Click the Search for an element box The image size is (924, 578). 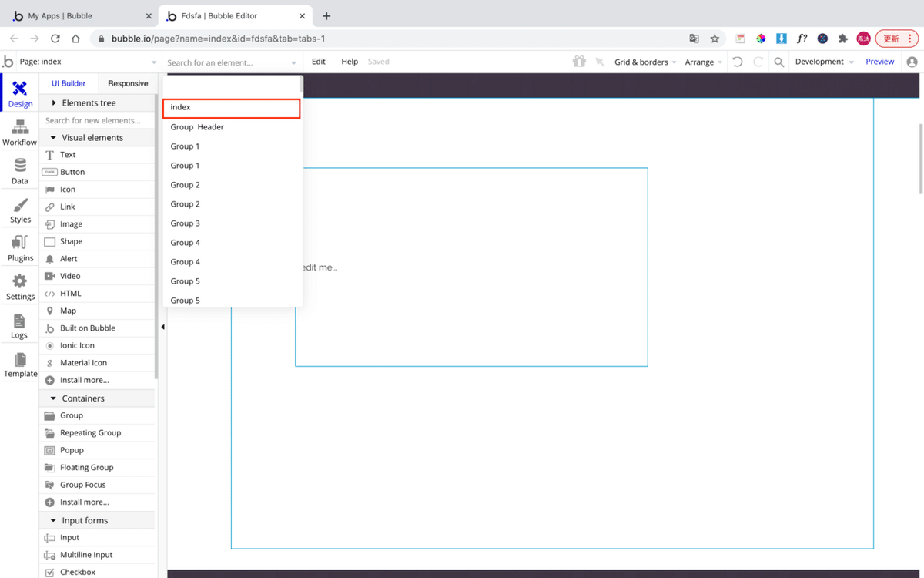click(x=232, y=62)
